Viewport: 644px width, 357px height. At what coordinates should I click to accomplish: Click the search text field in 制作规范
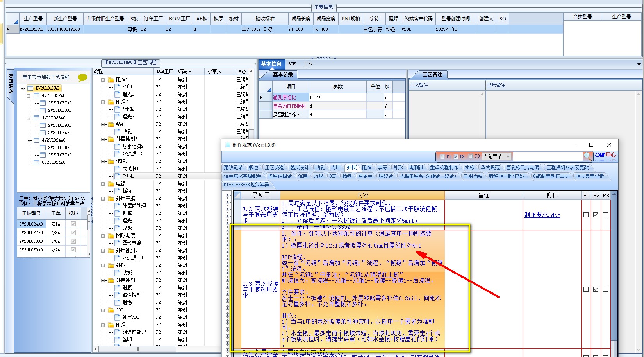(x=548, y=156)
